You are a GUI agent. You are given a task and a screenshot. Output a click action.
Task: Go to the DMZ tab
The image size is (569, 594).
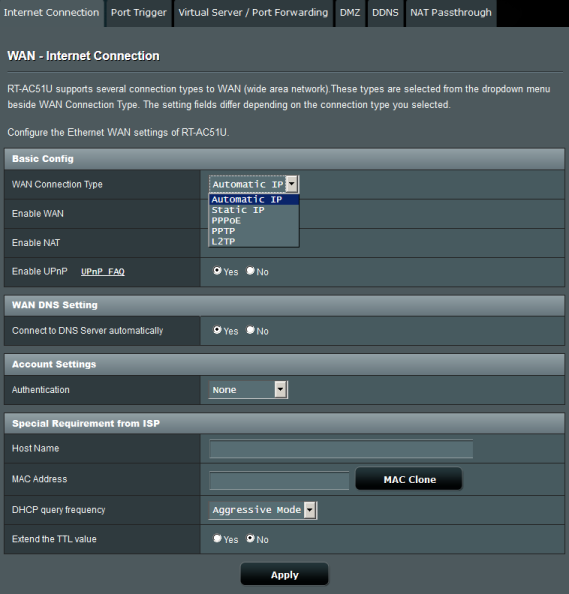(350, 13)
